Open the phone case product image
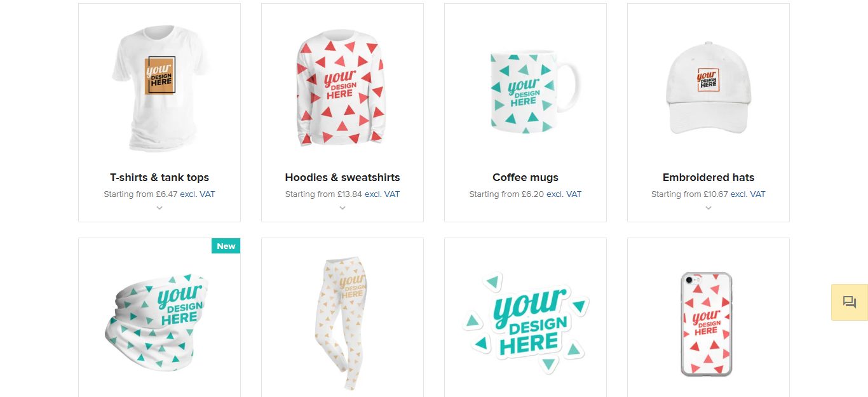 point(706,324)
